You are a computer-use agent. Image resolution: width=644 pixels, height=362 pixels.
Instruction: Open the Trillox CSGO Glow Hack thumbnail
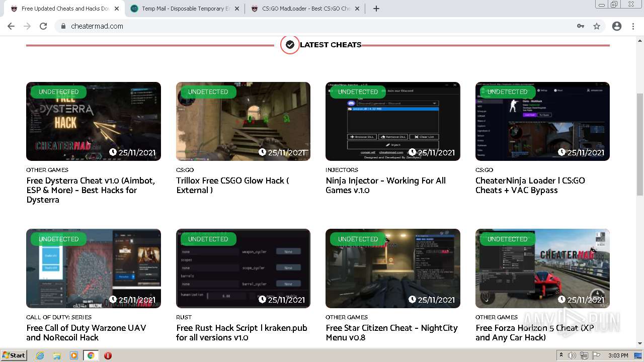coord(243,121)
